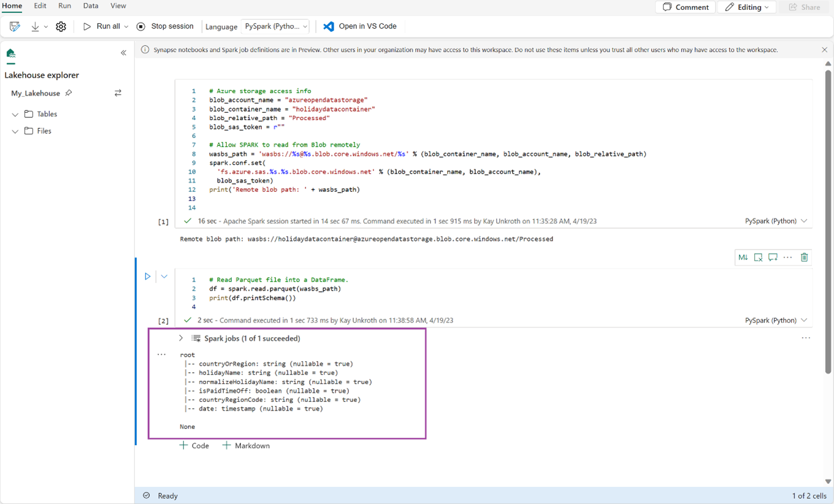This screenshot has height=504, width=834.
Task: Click the scroll up arrow
Action: (828, 64)
